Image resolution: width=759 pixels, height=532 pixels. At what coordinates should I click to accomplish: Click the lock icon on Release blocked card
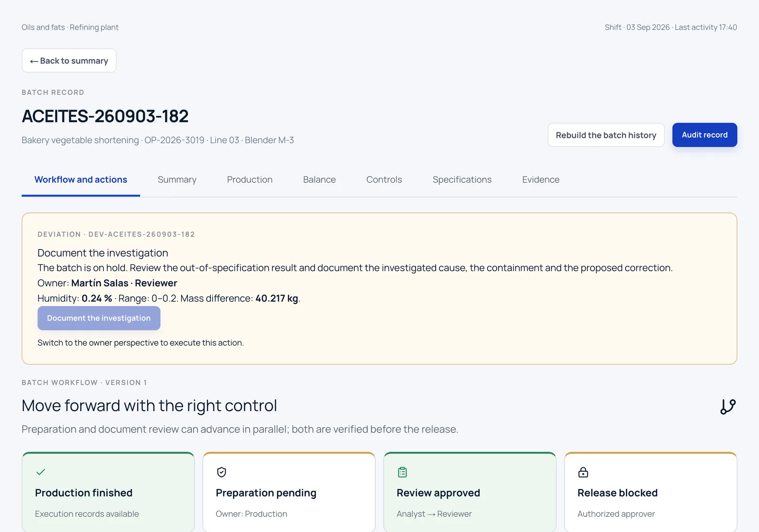pos(583,472)
